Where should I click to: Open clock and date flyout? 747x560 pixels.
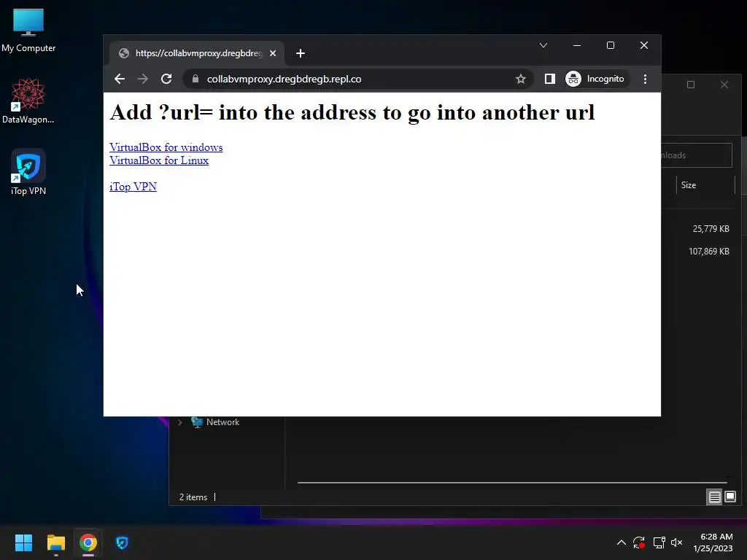click(x=713, y=542)
